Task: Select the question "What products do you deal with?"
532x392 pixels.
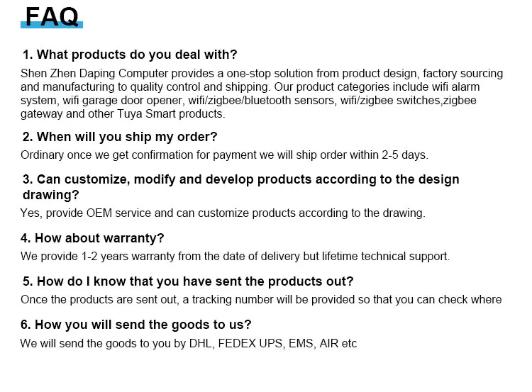Action: click(130, 55)
